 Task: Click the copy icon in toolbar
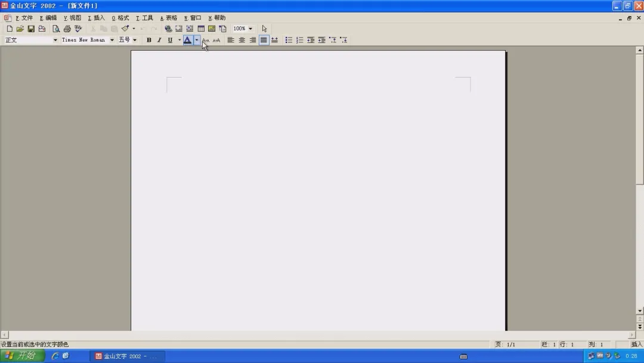tap(104, 29)
